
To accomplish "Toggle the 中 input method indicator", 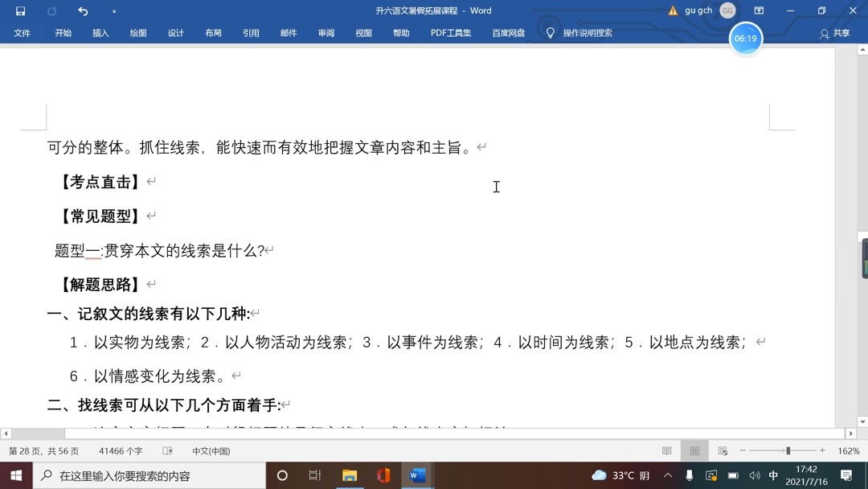I will point(773,476).
